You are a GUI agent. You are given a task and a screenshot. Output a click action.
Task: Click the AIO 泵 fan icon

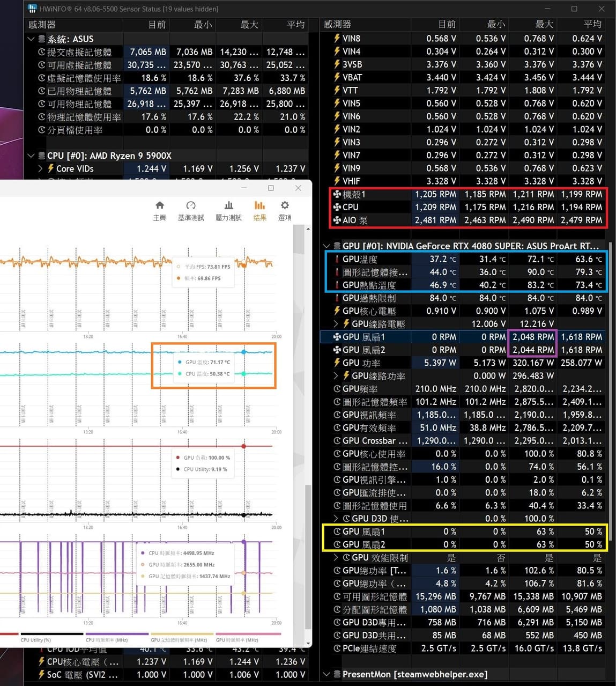click(337, 220)
